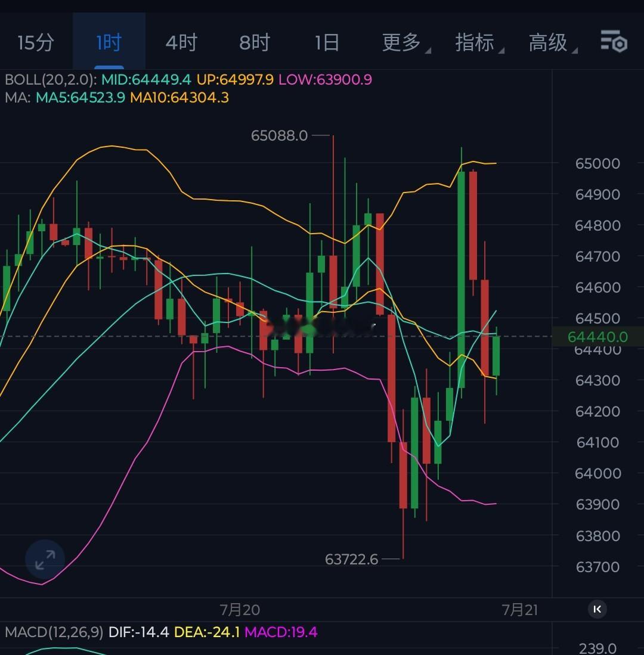Click the 64200 price axis label
This screenshot has width=644, height=655.
597,411
